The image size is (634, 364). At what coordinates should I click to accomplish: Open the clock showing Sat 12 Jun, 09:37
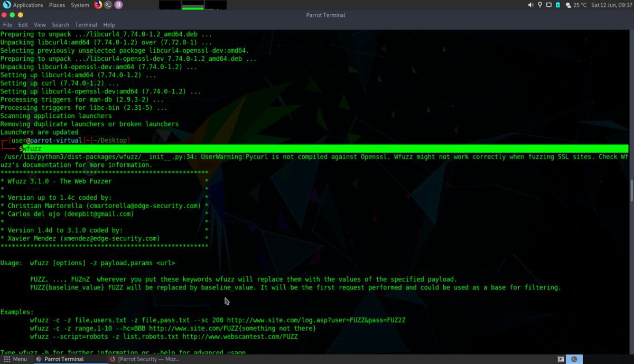tap(612, 5)
